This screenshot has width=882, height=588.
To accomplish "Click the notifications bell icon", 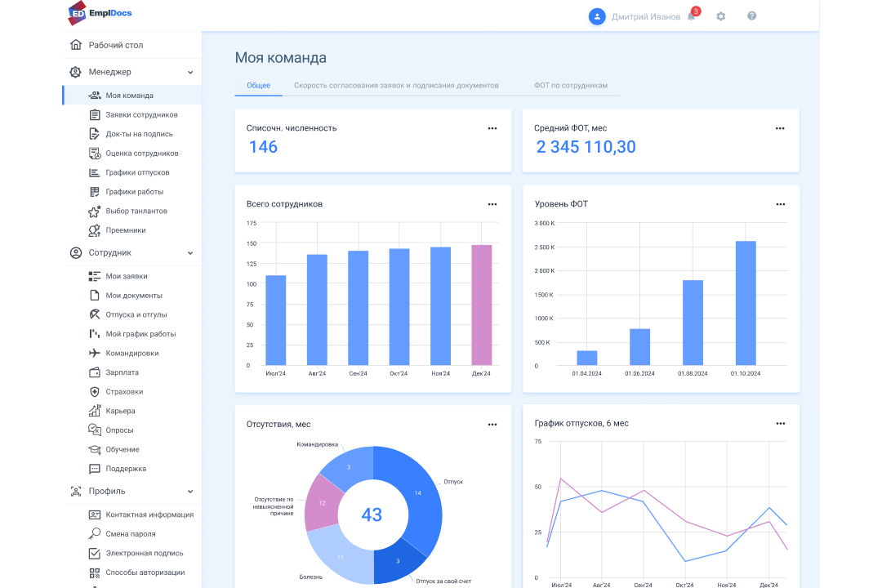I will (691, 16).
